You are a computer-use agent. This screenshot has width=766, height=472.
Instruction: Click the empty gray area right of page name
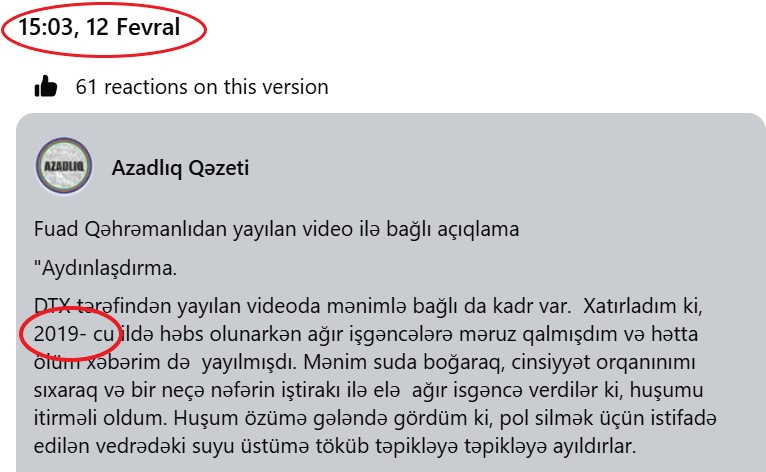pyautogui.click(x=489, y=168)
